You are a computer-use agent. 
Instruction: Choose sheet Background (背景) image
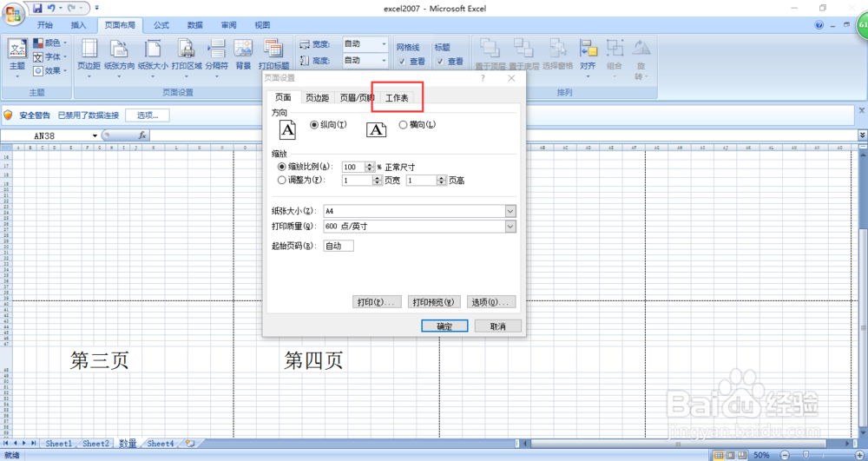pos(243,54)
